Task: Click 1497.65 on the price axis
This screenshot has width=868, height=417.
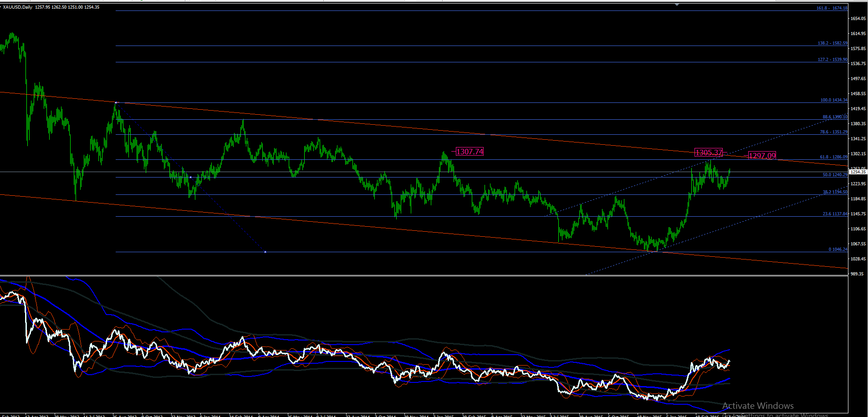Action: coord(858,79)
